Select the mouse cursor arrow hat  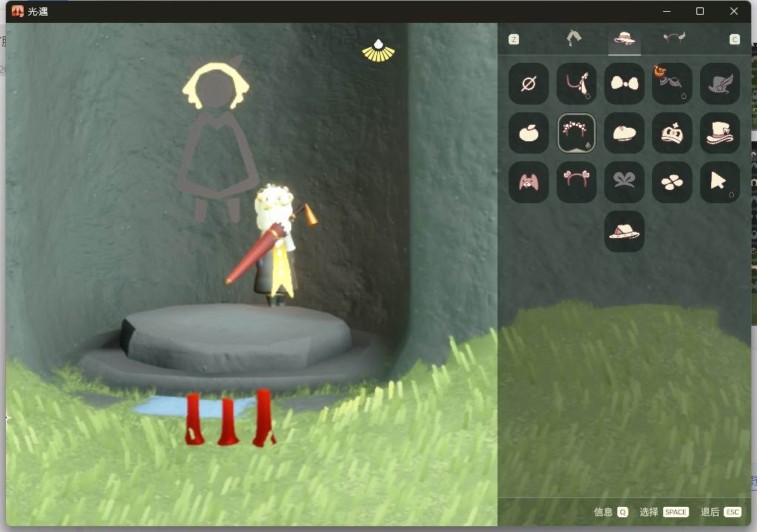tap(719, 182)
